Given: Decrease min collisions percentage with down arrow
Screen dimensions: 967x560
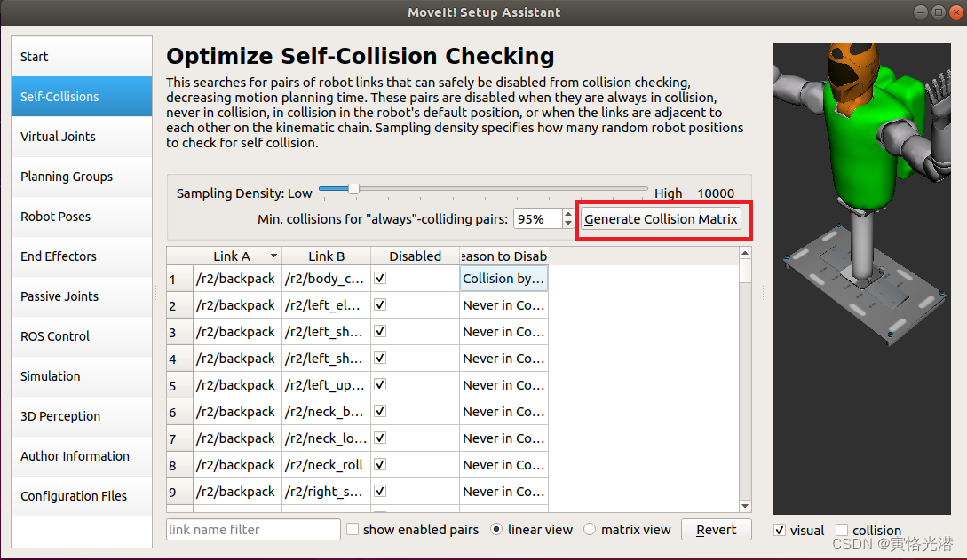Looking at the screenshot, I should 568,224.
